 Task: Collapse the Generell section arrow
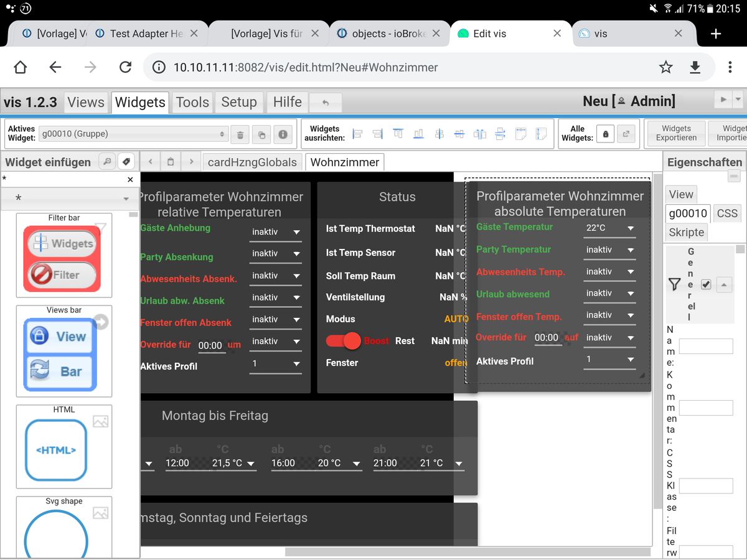pyautogui.click(x=723, y=284)
